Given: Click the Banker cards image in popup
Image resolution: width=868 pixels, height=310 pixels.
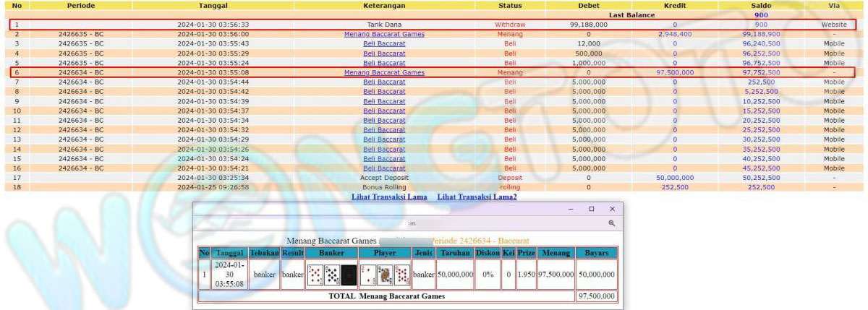Looking at the screenshot, I should click(331, 275).
